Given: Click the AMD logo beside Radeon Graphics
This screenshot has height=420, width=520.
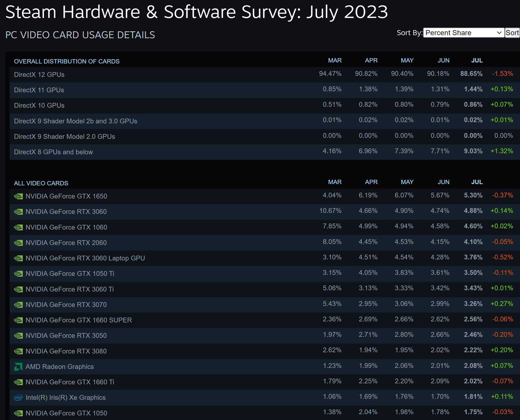Looking at the screenshot, I should (x=18, y=367).
